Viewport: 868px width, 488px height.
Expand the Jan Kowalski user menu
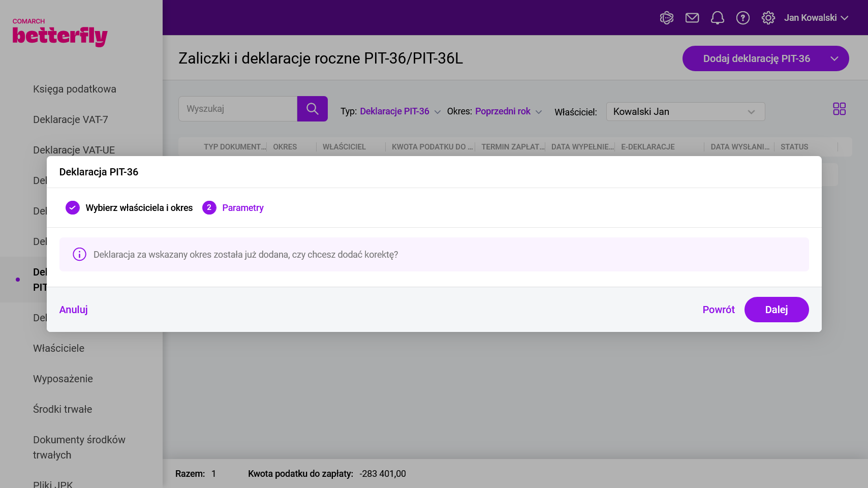click(816, 18)
